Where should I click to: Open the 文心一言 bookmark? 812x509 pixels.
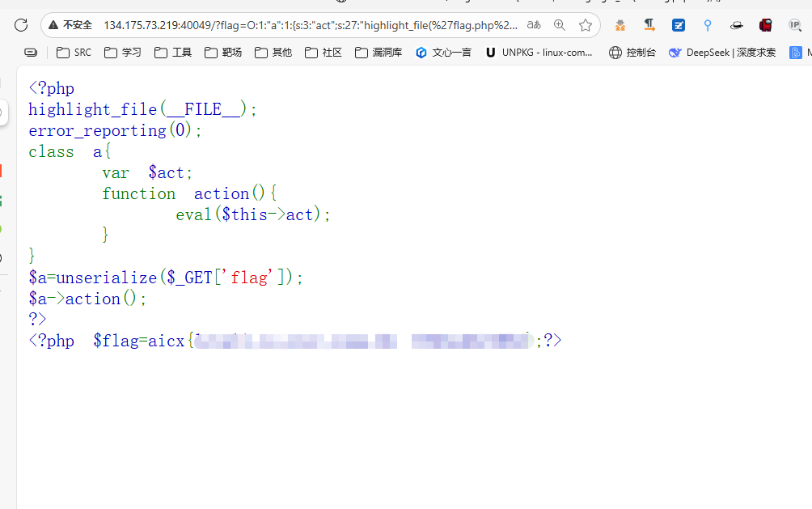443,53
